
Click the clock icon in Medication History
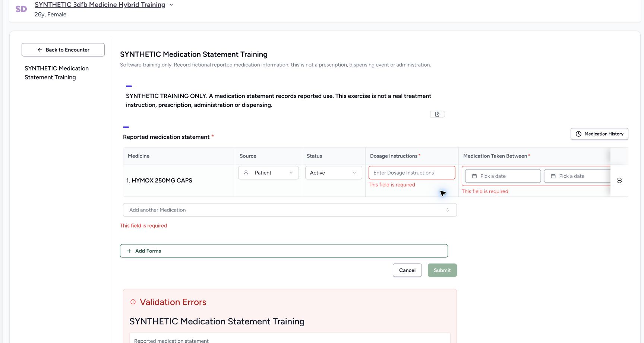click(x=578, y=134)
